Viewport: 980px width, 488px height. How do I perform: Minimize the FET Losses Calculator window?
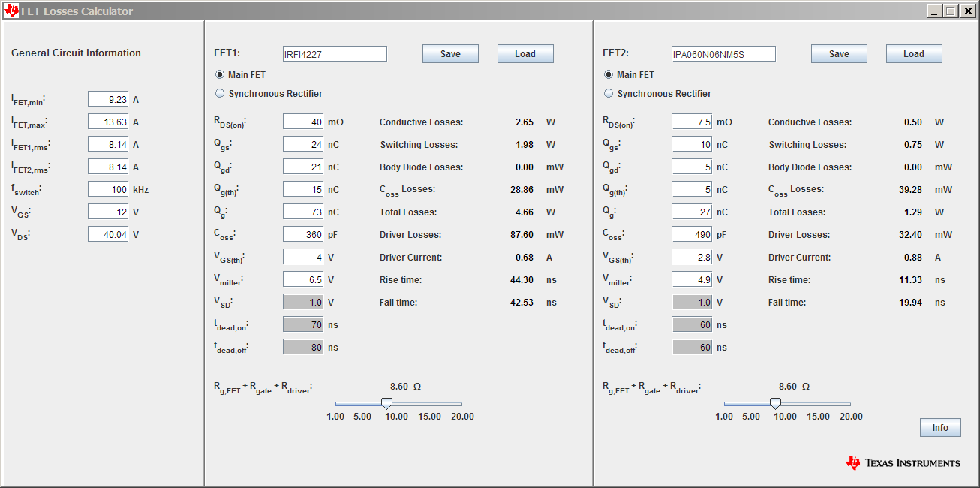(935, 11)
